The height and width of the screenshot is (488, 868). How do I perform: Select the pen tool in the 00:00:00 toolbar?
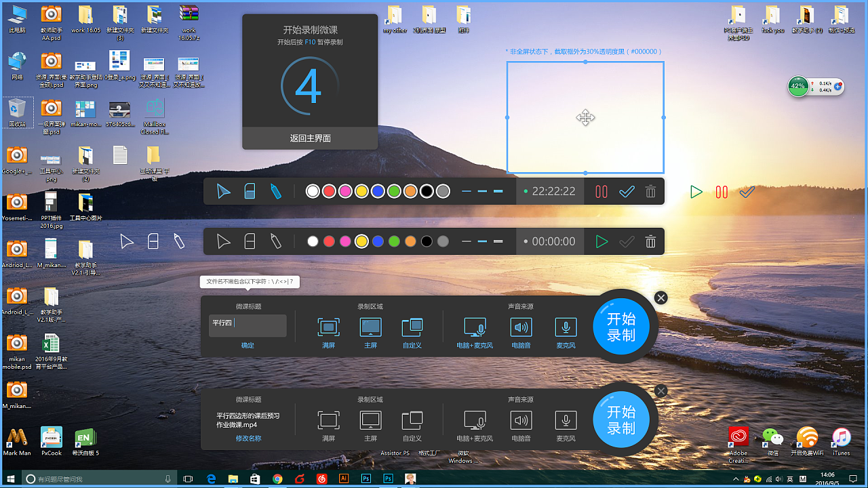click(275, 241)
